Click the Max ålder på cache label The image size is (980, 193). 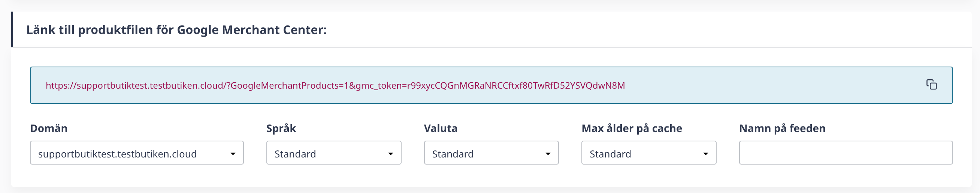[x=632, y=128]
